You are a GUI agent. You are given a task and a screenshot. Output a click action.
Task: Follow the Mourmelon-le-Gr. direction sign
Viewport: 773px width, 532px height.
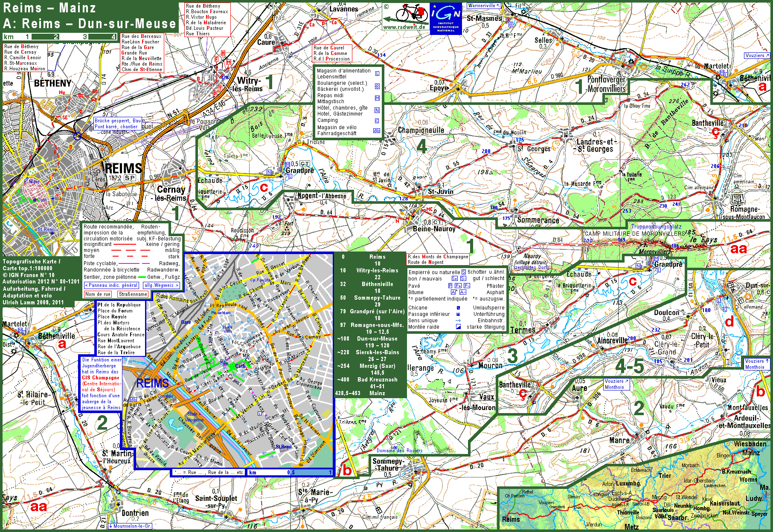pyautogui.click(x=130, y=526)
